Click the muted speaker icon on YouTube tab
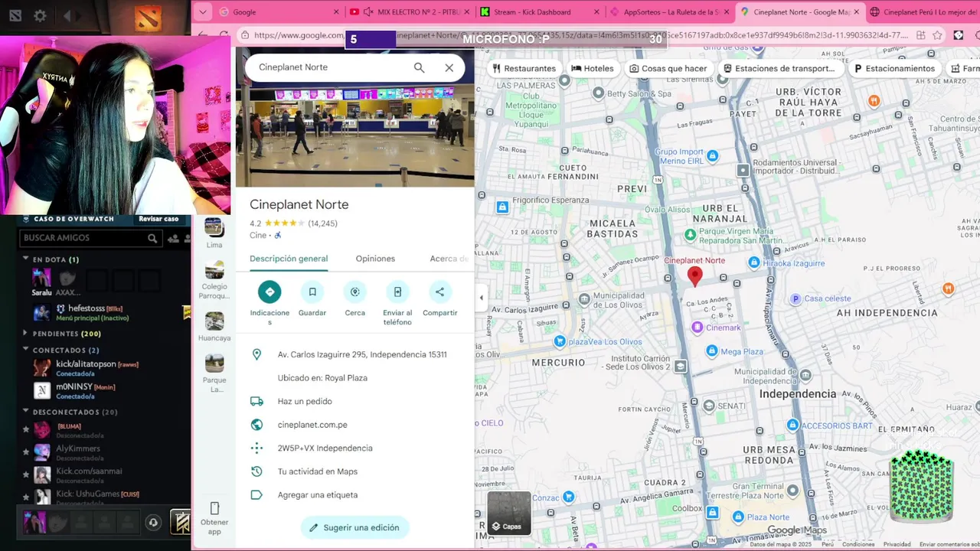Screen dimensions: 980x551 (x=367, y=12)
